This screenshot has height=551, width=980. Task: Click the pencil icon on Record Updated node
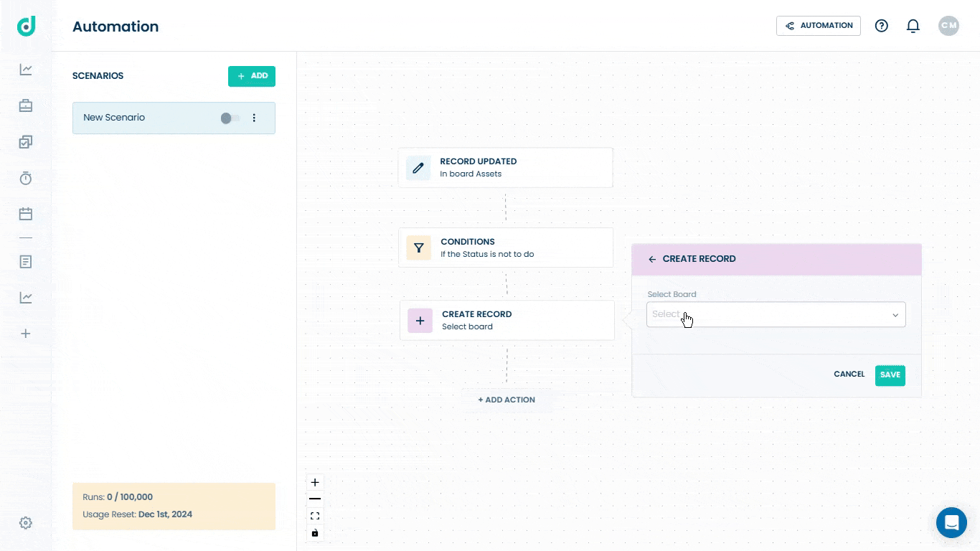(418, 167)
